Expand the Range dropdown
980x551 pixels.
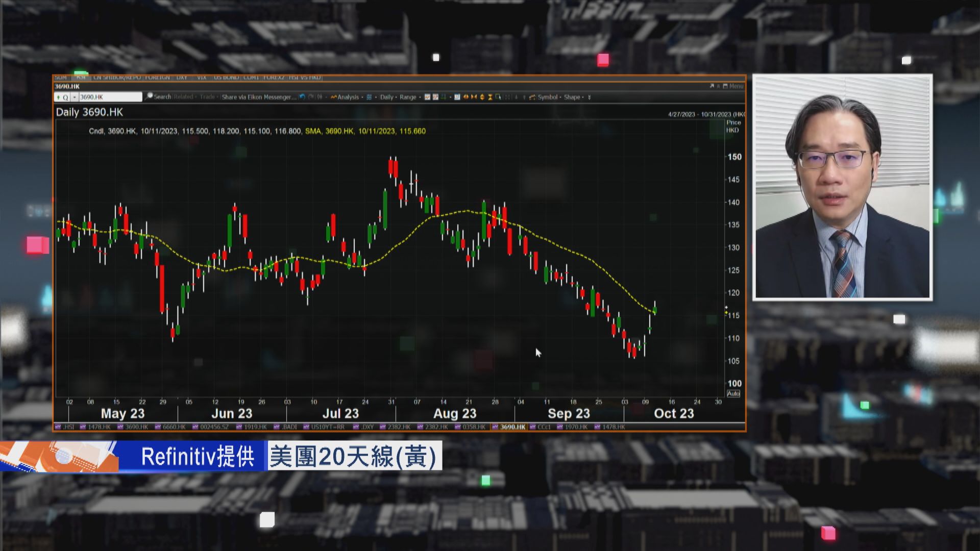(x=407, y=97)
